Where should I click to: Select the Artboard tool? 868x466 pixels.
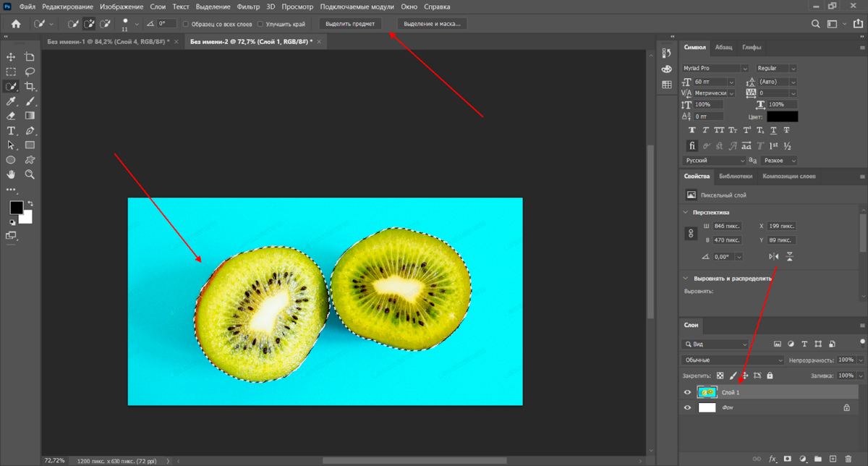[x=30, y=57]
